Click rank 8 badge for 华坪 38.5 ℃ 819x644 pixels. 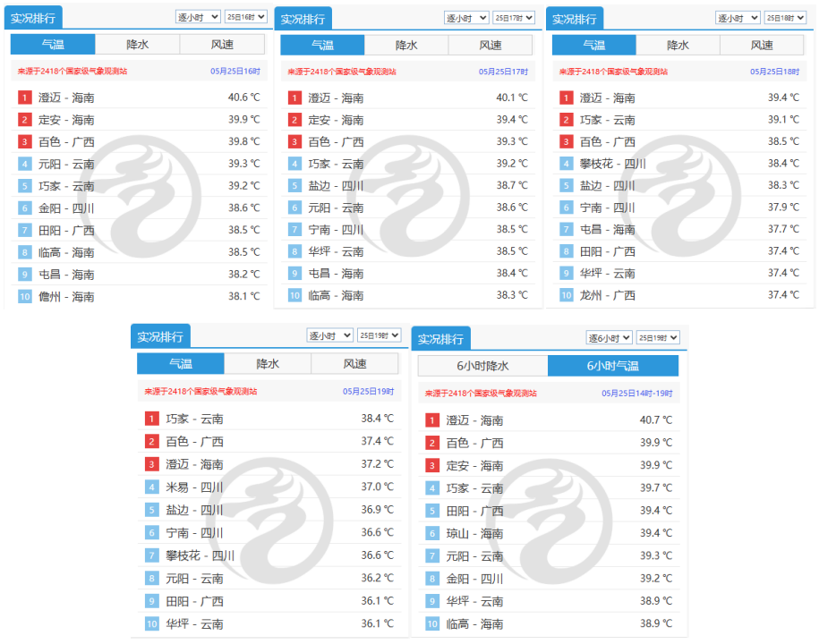[x=294, y=251]
